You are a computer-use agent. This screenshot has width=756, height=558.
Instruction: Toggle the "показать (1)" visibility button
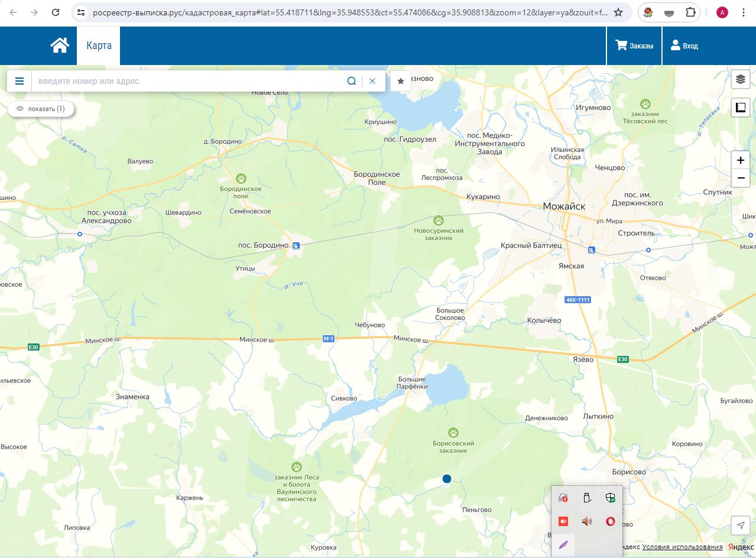pos(41,109)
